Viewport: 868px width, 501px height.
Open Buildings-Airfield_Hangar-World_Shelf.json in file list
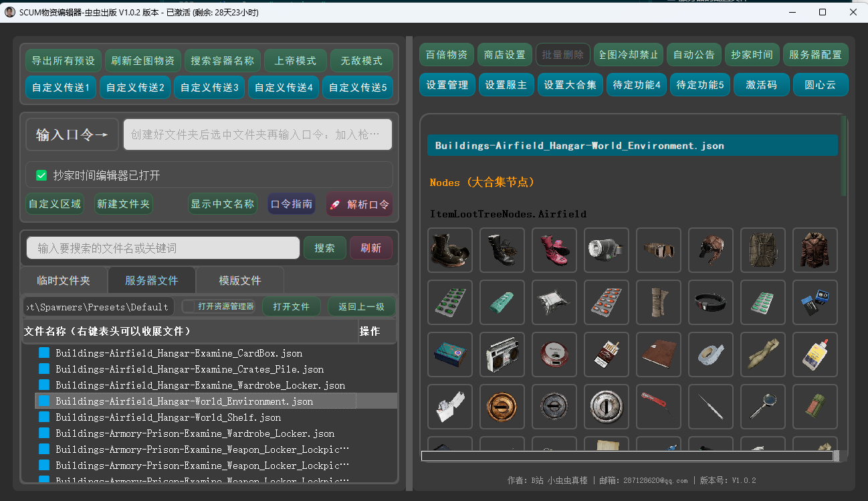[x=168, y=417]
